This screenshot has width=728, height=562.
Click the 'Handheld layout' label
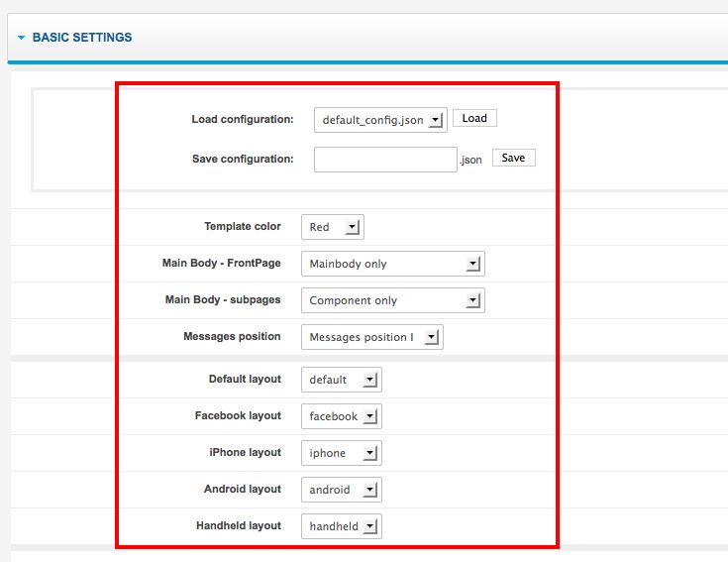[239, 525]
